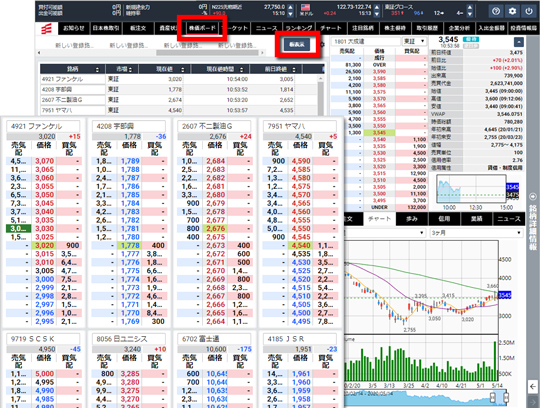Switch to 歩み tab under order book
540x408 pixels.
coord(412,219)
